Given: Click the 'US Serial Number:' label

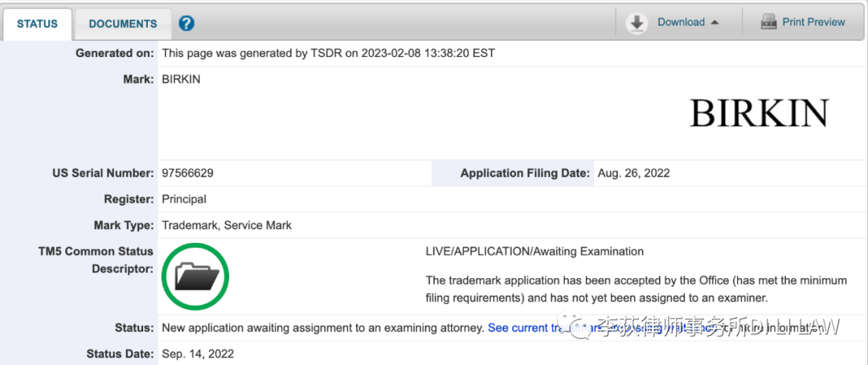Looking at the screenshot, I should [103, 174].
